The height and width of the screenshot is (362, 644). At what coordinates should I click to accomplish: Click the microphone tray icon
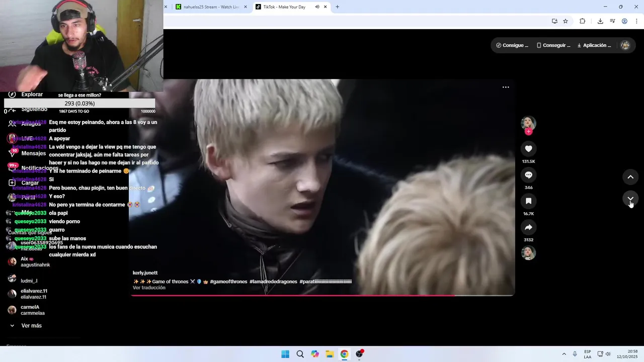pyautogui.click(x=575, y=354)
